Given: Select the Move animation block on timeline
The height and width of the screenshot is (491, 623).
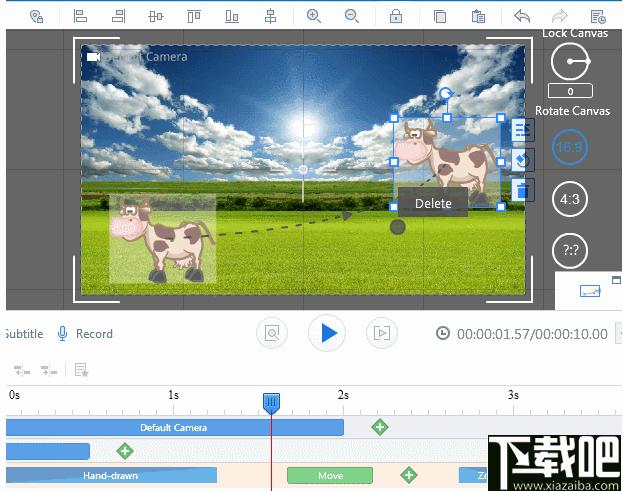Looking at the screenshot, I should point(330,476).
